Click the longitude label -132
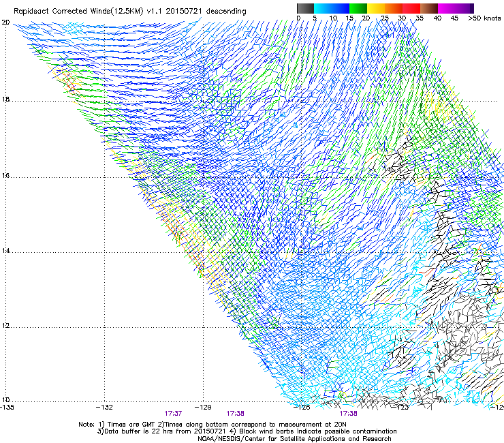This screenshot has height=443, width=504. (x=104, y=408)
